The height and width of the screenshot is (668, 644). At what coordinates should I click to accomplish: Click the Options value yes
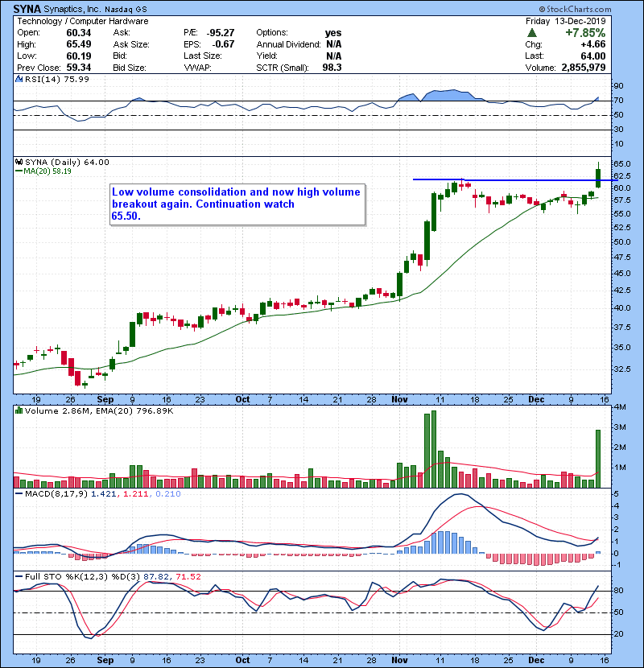click(333, 33)
